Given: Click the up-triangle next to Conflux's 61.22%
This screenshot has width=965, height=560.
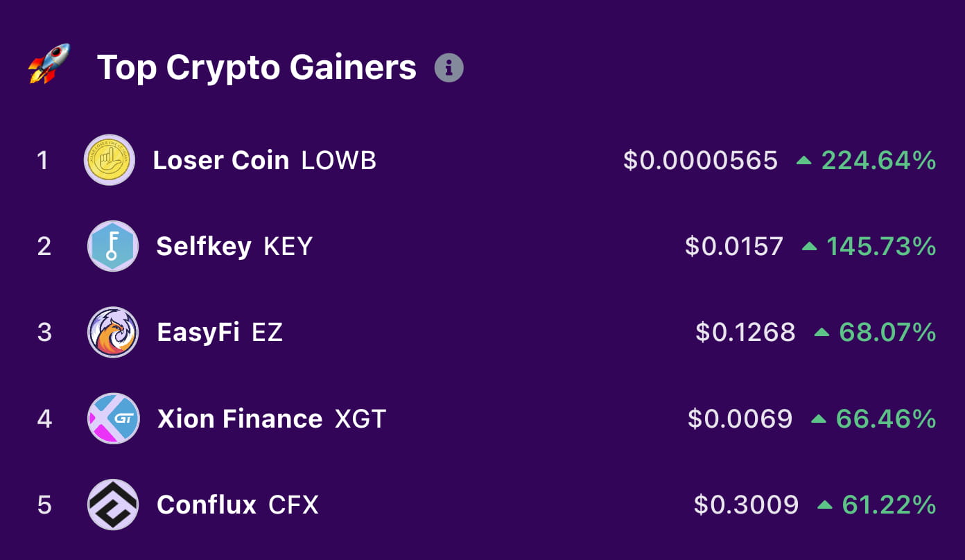Looking at the screenshot, I should (x=824, y=505).
